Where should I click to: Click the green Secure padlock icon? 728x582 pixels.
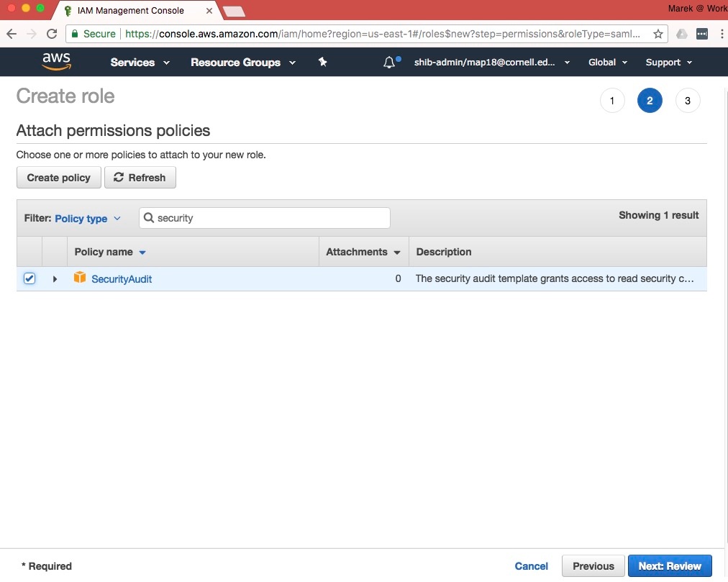tap(75, 33)
